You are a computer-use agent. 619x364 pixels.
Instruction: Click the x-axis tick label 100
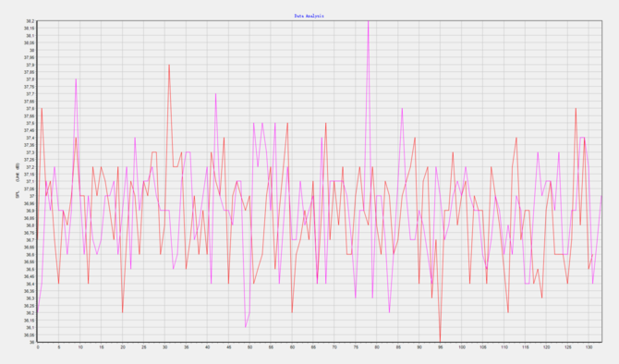tap(462, 347)
